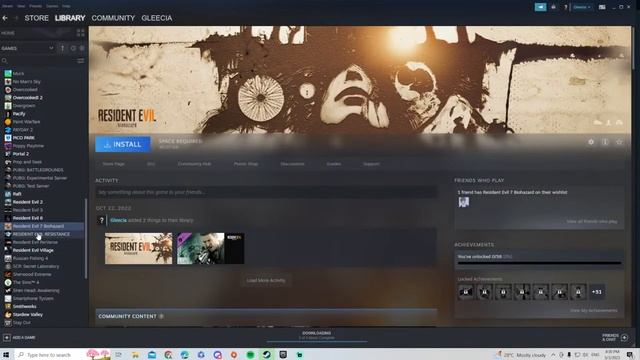Click the sort ascending arrow in the library filter
The width and height of the screenshot is (640, 360).
pyautogui.click(x=62, y=48)
